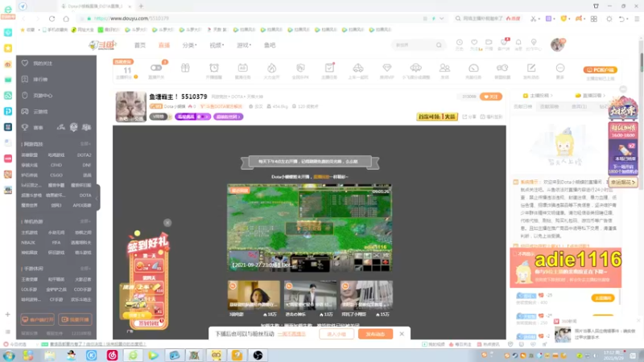This screenshot has width=644, height=362.
Task: Click the orange PC客户端 button
Action: 601,70
